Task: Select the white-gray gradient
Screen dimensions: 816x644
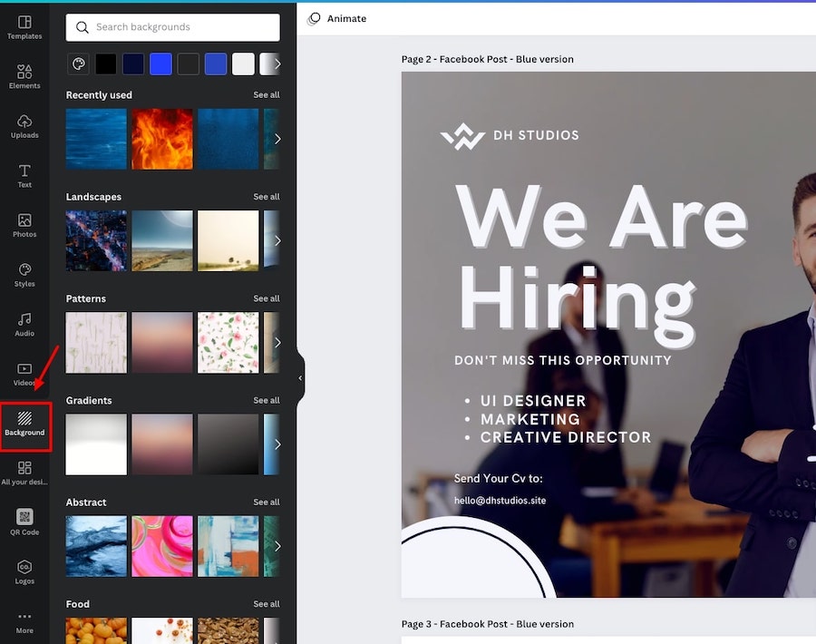Action: point(96,444)
